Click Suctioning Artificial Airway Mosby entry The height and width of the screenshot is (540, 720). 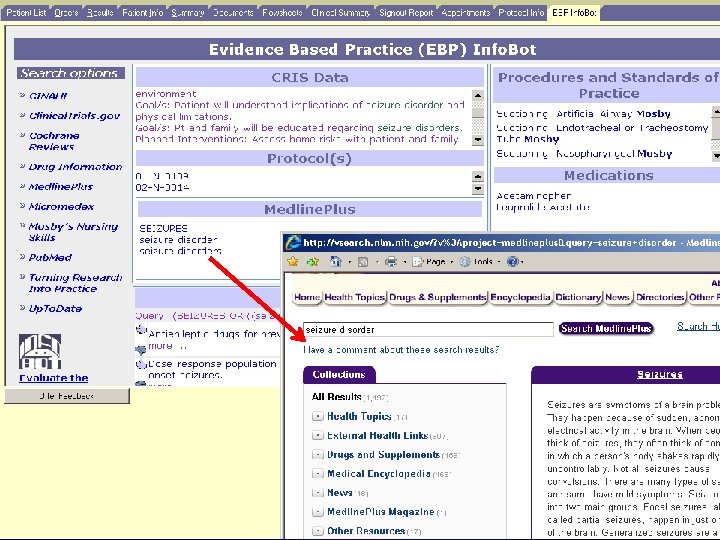coord(583,114)
